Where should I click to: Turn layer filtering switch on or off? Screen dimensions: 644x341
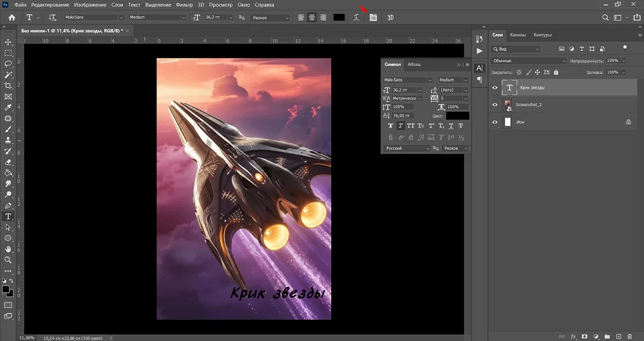(625, 48)
